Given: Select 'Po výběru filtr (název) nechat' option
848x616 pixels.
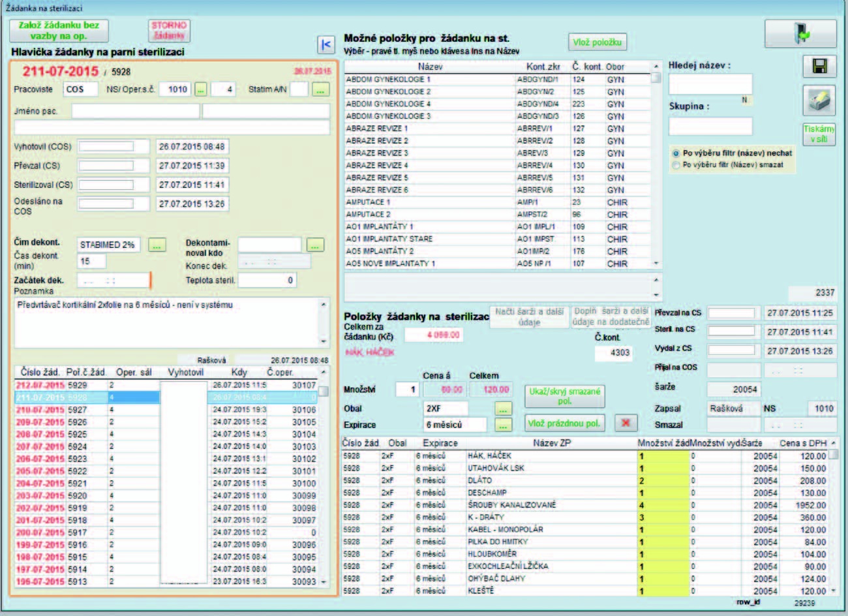Looking at the screenshot, I should coord(676,153).
